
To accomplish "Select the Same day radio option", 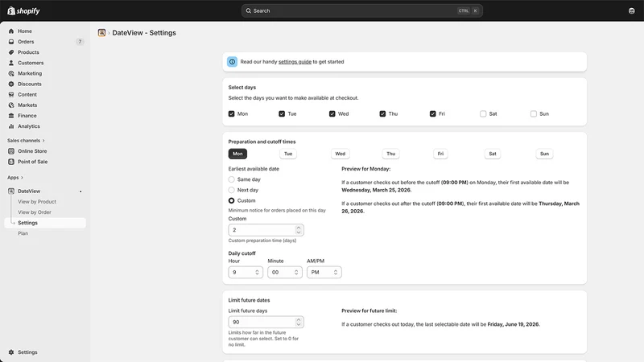I will [x=232, y=179].
